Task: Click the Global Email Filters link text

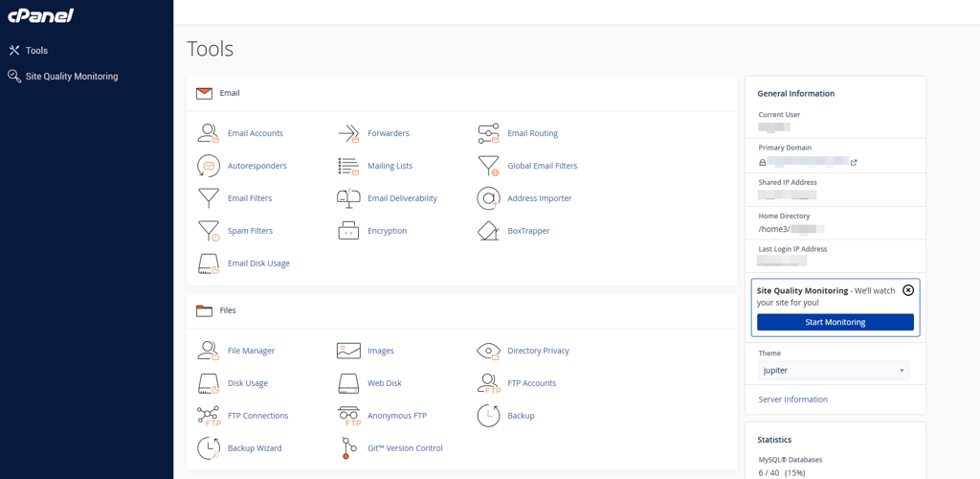Action: click(542, 166)
